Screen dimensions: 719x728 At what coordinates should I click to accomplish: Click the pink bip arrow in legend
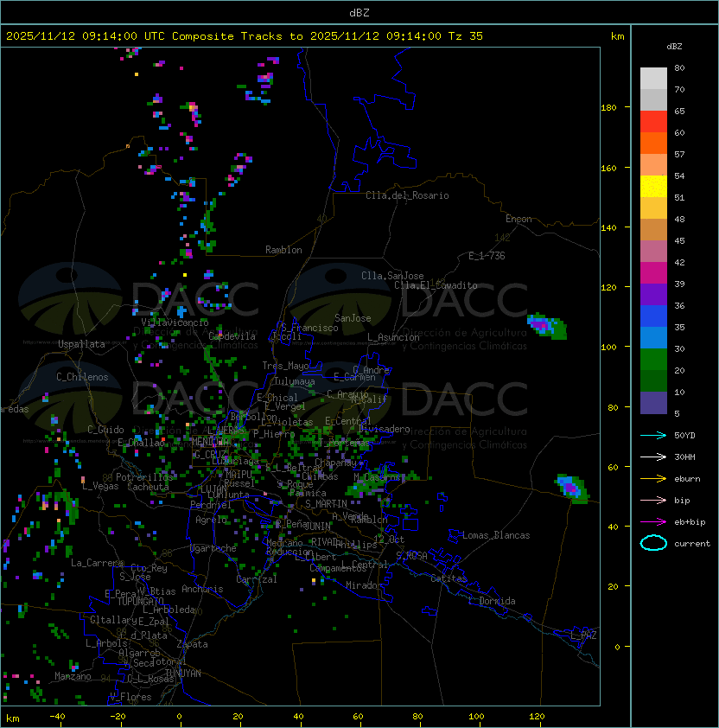click(x=653, y=500)
